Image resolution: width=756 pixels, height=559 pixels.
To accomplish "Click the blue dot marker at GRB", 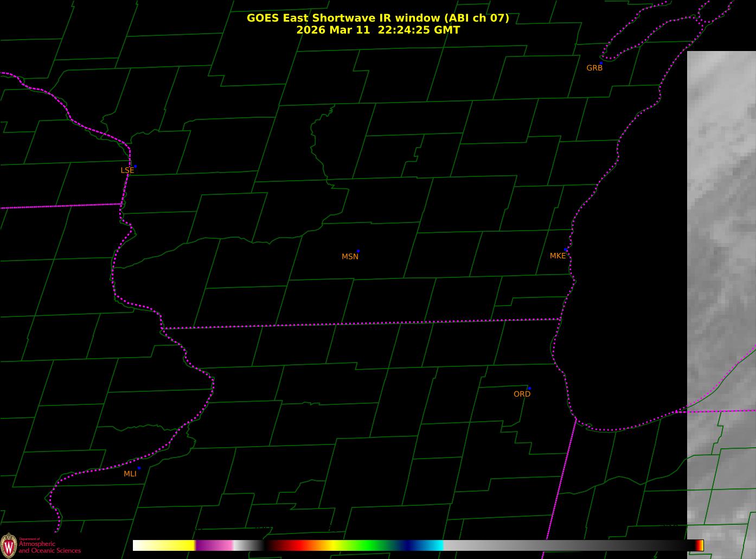I will [x=601, y=63].
